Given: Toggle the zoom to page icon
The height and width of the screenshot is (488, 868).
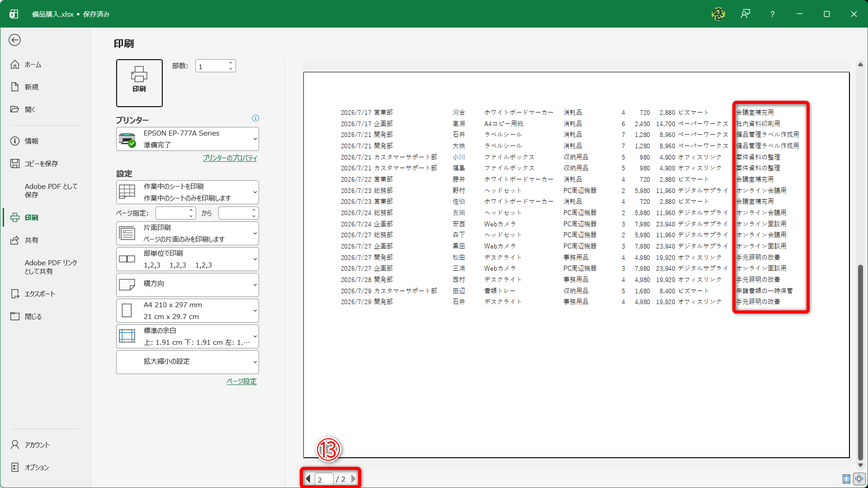Looking at the screenshot, I should [859, 479].
